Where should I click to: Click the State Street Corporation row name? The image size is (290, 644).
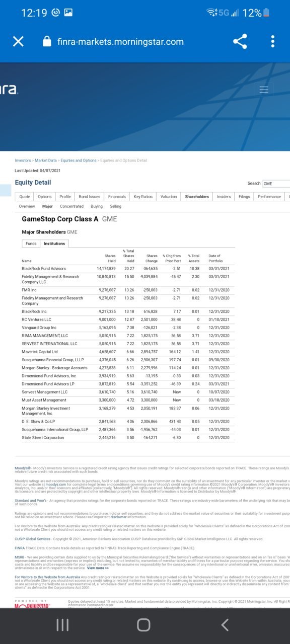43,438
